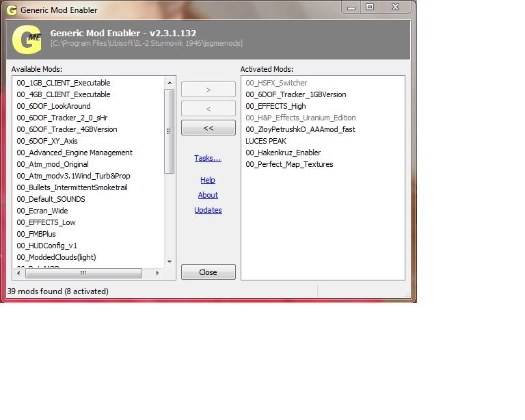The image size is (525, 420).
Task: Open the About link
Action: coord(208,195)
